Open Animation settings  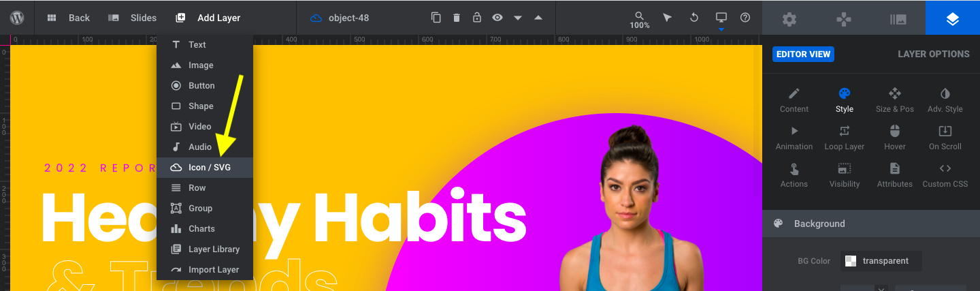(x=794, y=138)
